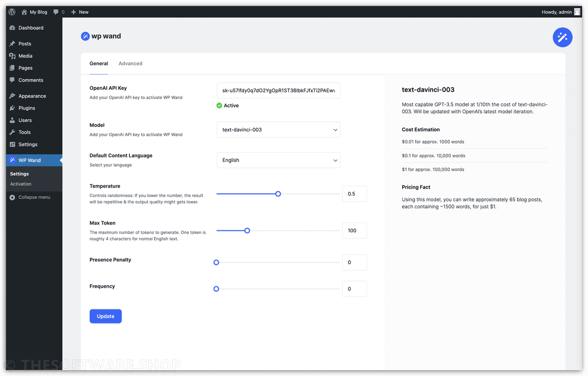Screen dimensions: 588x376
Task: Click the Settings sliders icon in sidebar
Action: [x=12, y=145]
